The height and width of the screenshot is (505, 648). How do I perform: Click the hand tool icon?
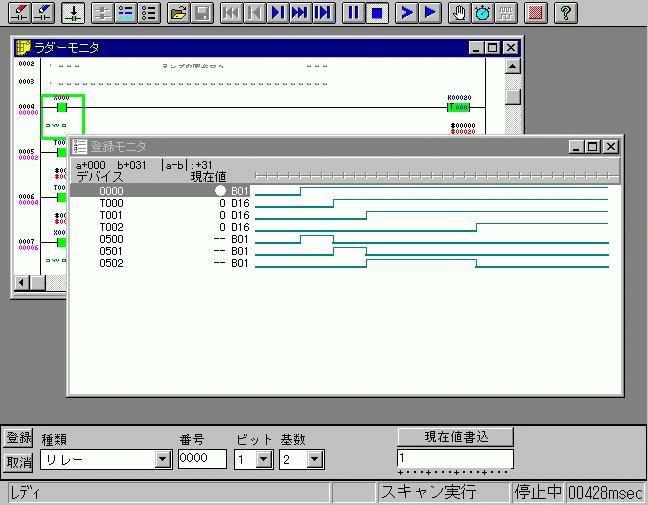click(458, 13)
